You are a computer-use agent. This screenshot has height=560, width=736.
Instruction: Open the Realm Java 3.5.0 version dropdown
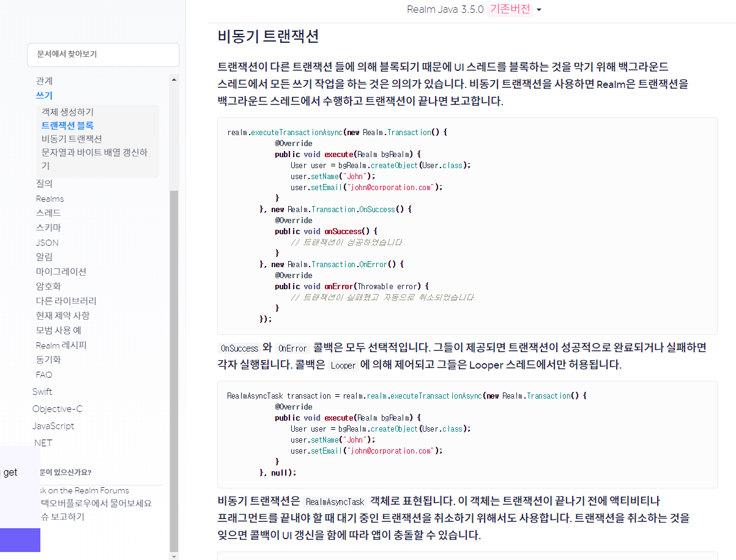474,9
